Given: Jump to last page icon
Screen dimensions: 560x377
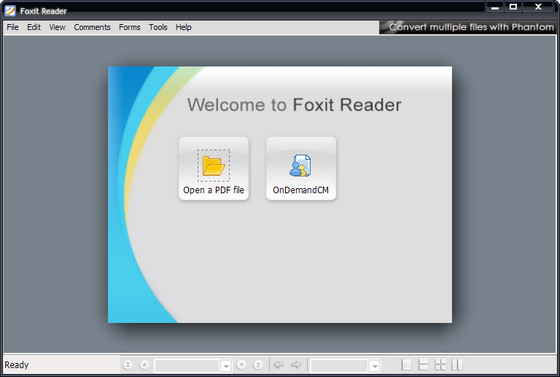Looking at the screenshot, I should point(258,365).
